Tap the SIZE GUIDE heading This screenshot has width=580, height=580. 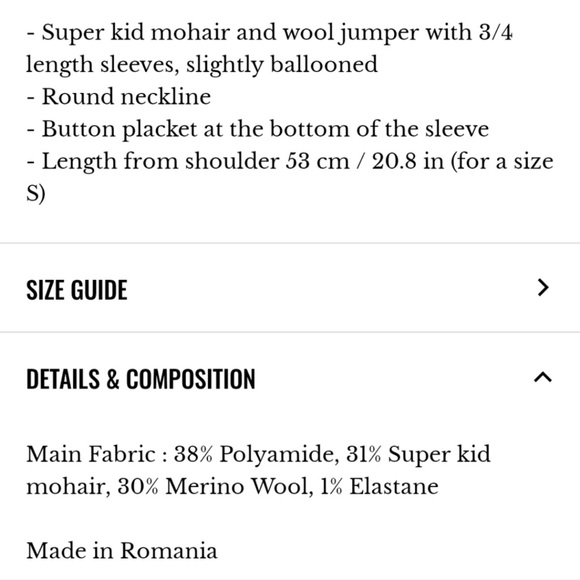77,289
